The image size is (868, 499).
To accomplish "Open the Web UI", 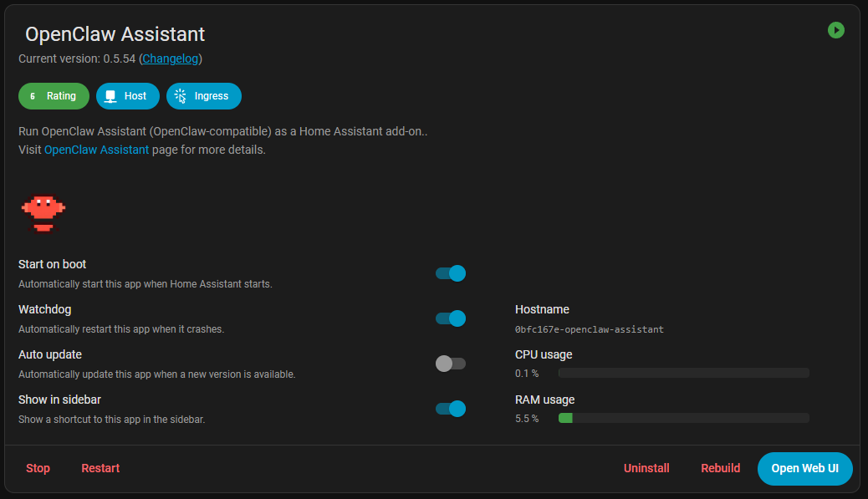I will pyautogui.click(x=805, y=469).
